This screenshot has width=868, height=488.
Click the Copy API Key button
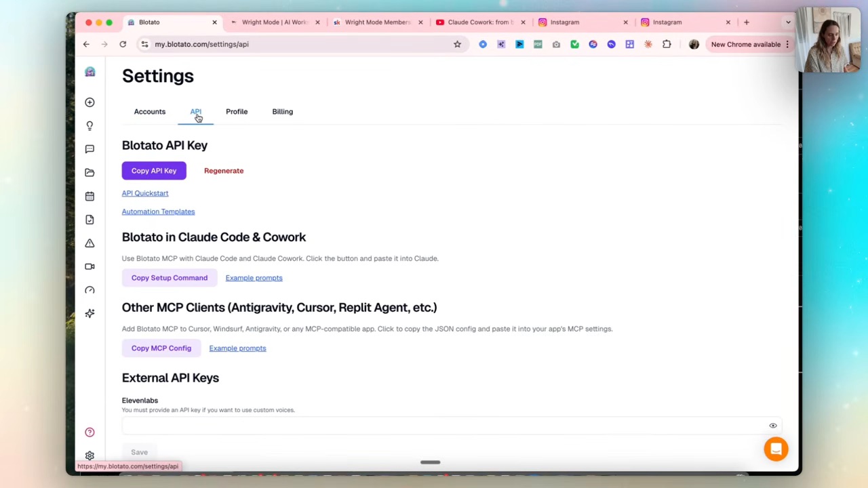pos(154,171)
